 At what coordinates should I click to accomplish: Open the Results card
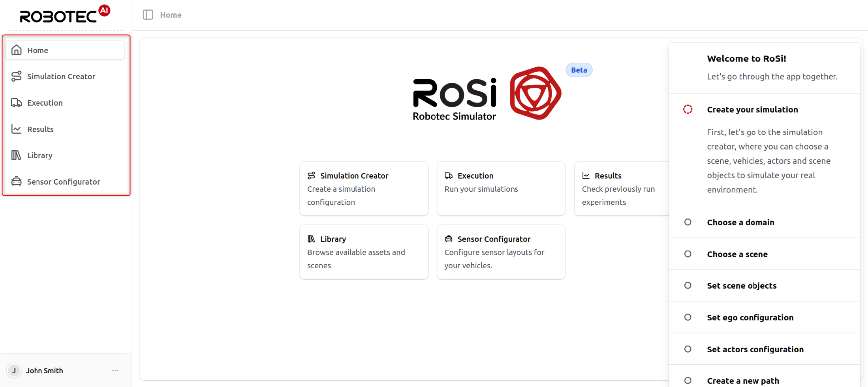[622, 189]
